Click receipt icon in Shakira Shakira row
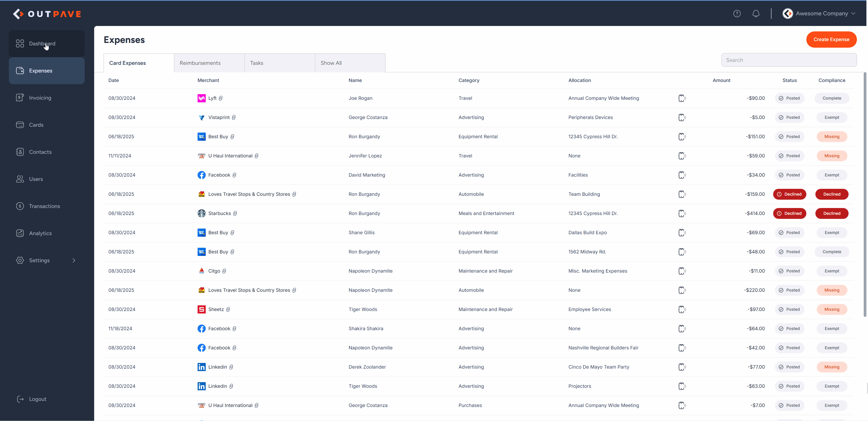 click(x=682, y=329)
